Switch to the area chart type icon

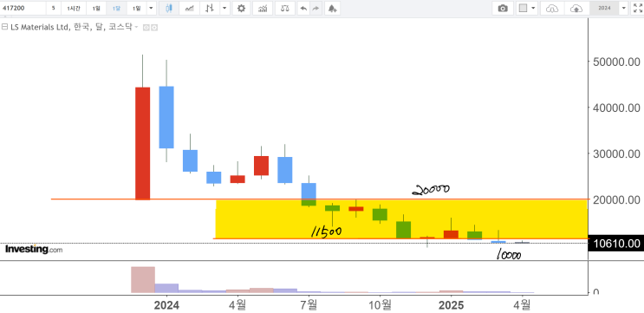(189, 8)
